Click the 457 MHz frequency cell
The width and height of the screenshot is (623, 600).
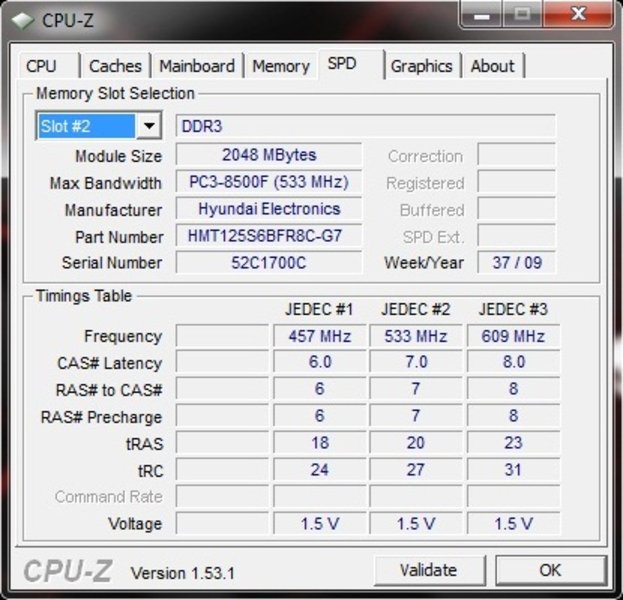(319, 336)
